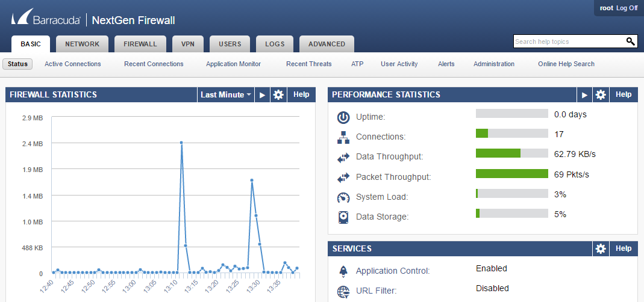The height and width of the screenshot is (302, 644).
Task: Click the Connections progress bar
Action: tap(511, 134)
